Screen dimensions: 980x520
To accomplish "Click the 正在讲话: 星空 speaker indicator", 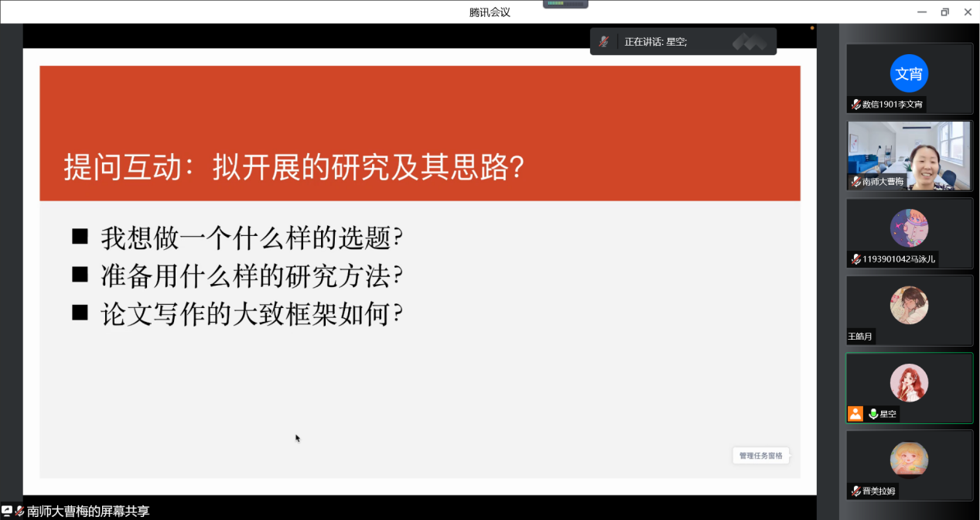I will (655, 42).
